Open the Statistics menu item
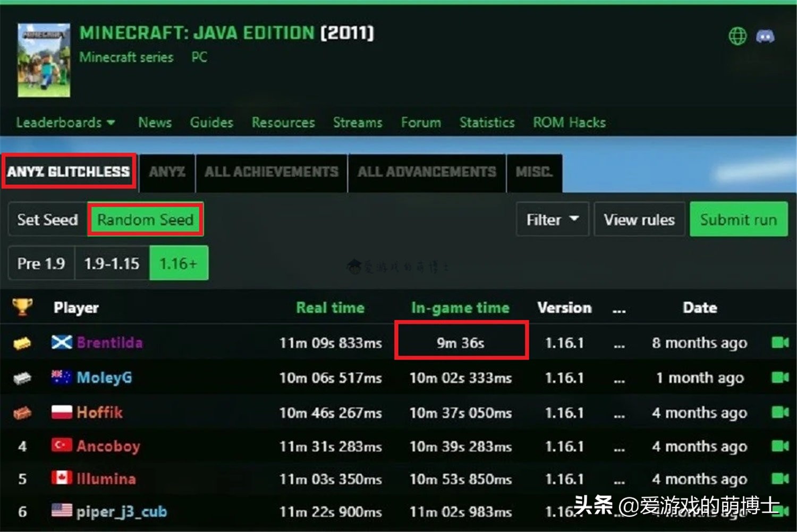 coord(487,123)
